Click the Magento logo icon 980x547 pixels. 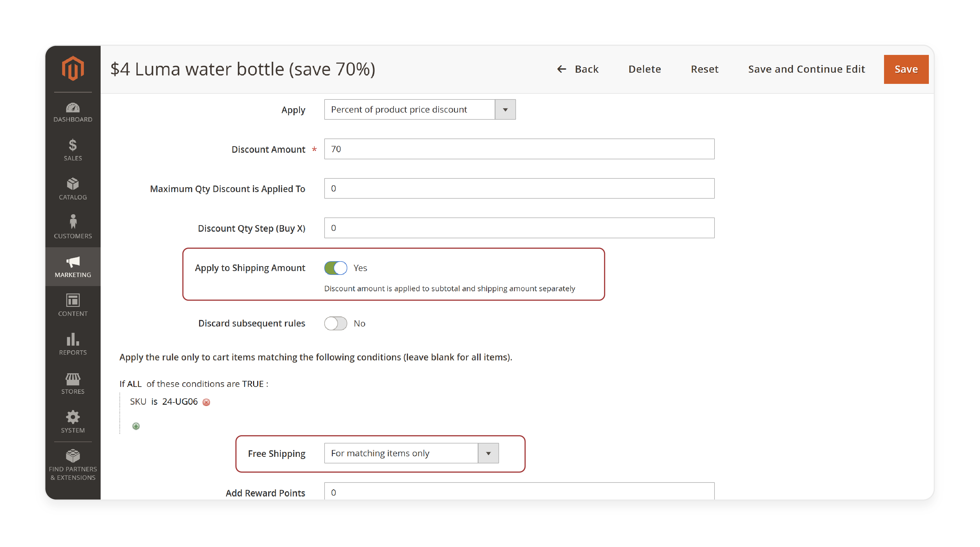point(73,68)
